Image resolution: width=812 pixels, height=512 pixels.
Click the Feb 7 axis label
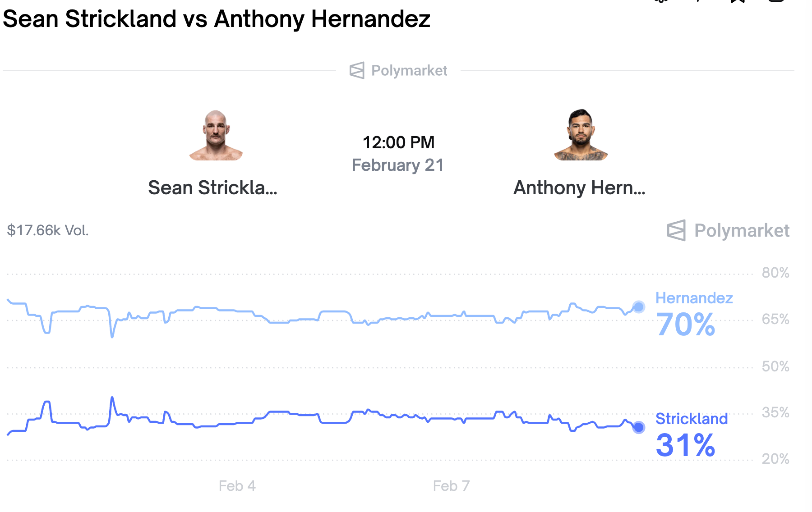[451, 486]
